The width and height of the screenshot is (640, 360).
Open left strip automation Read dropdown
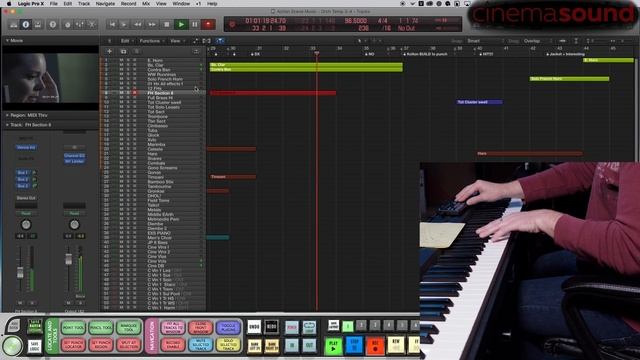pyautogui.click(x=26, y=213)
